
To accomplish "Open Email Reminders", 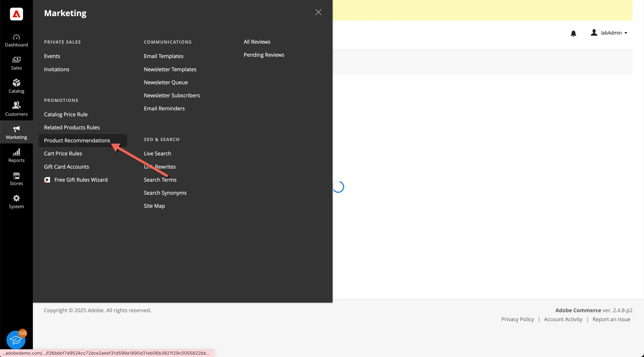I will 164,108.
